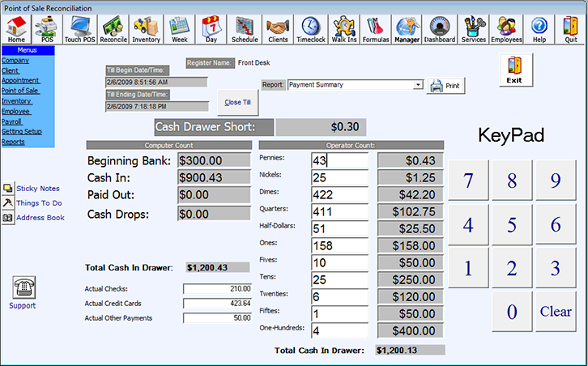Click the Fives count field
This screenshot has width=588, height=366.
(x=339, y=262)
